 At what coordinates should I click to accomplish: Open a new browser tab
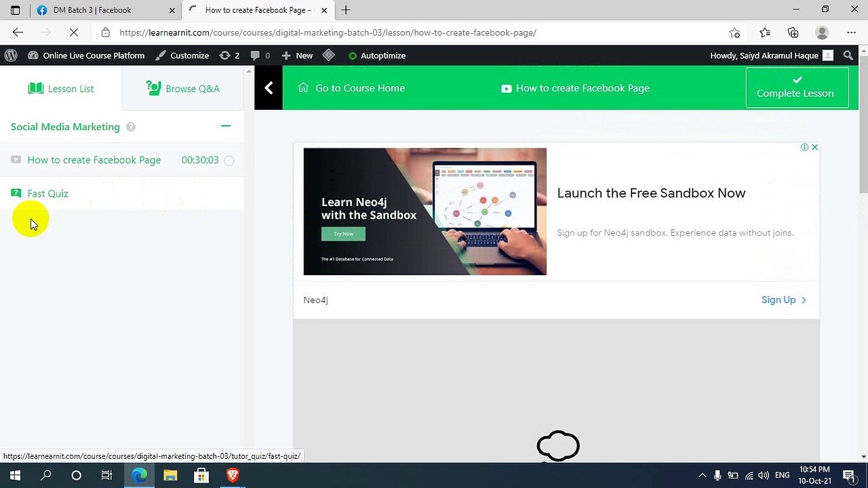tap(346, 10)
